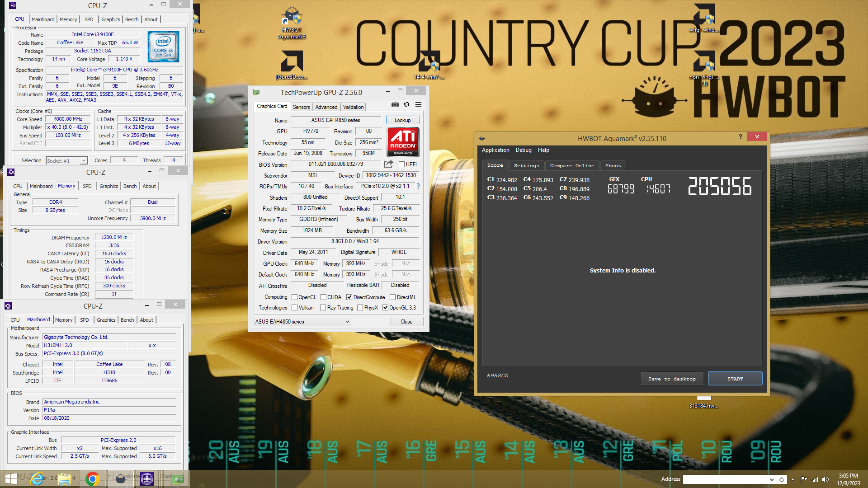Click the START button in Aquamark

tap(735, 379)
